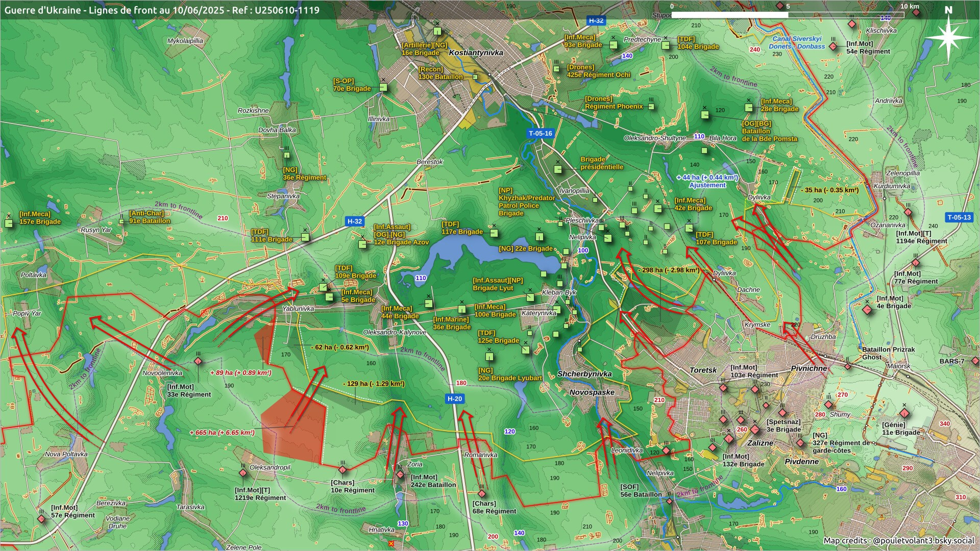Image resolution: width=980 pixels, height=551 pixels.
Task: Click the Novospaske label
Action: (592, 392)
